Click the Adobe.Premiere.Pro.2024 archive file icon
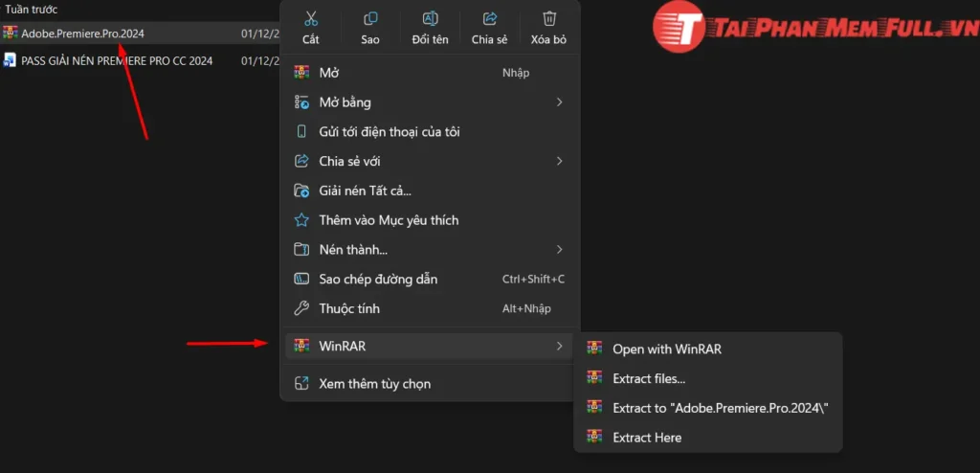Screen dimensions: 980x473 coord(10,34)
